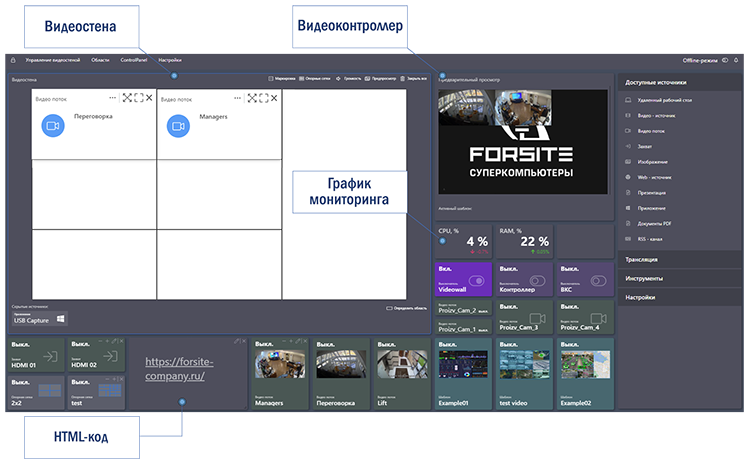
Task: Edit the HTML link tile with pencil icon
Action: click(236, 341)
